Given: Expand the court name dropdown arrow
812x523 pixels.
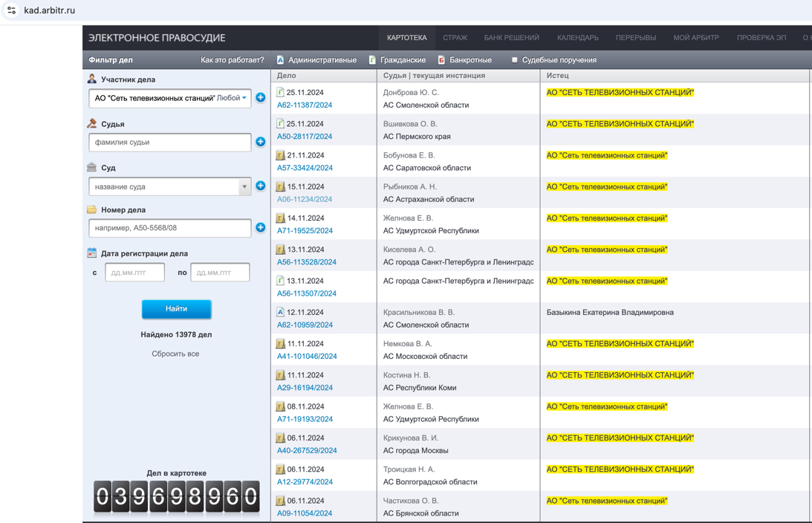Looking at the screenshot, I should pos(244,186).
